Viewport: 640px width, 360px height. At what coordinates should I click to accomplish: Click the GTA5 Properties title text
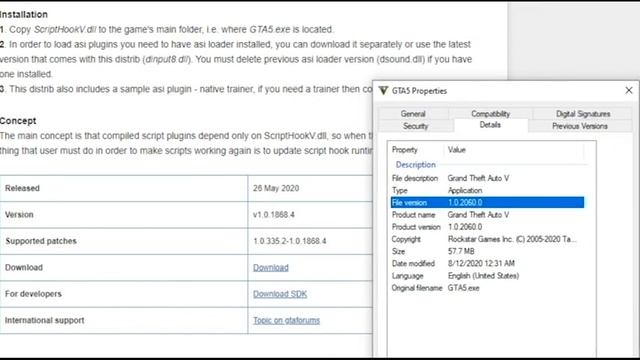tap(419, 91)
